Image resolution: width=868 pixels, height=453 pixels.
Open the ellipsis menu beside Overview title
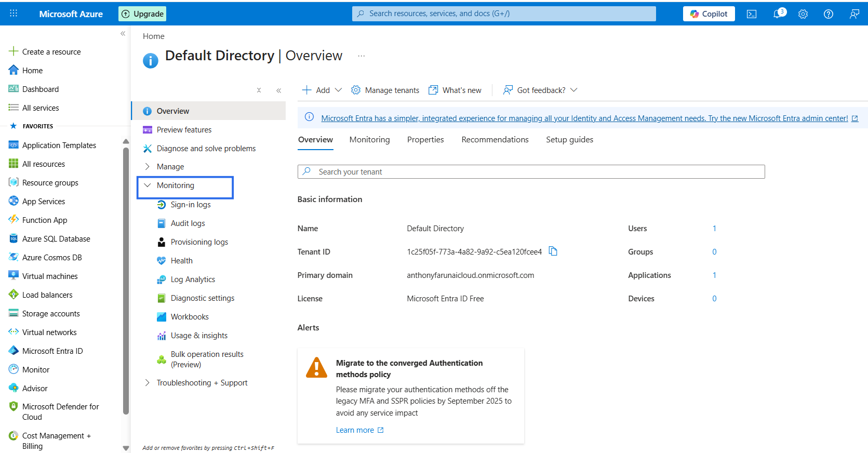[362, 56]
